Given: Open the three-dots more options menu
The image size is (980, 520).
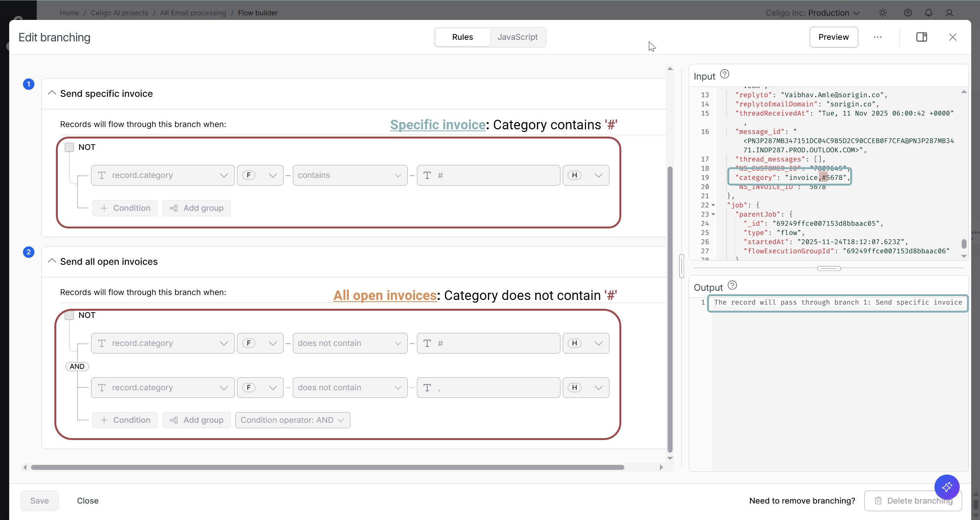Looking at the screenshot, I should click(878, 37).
